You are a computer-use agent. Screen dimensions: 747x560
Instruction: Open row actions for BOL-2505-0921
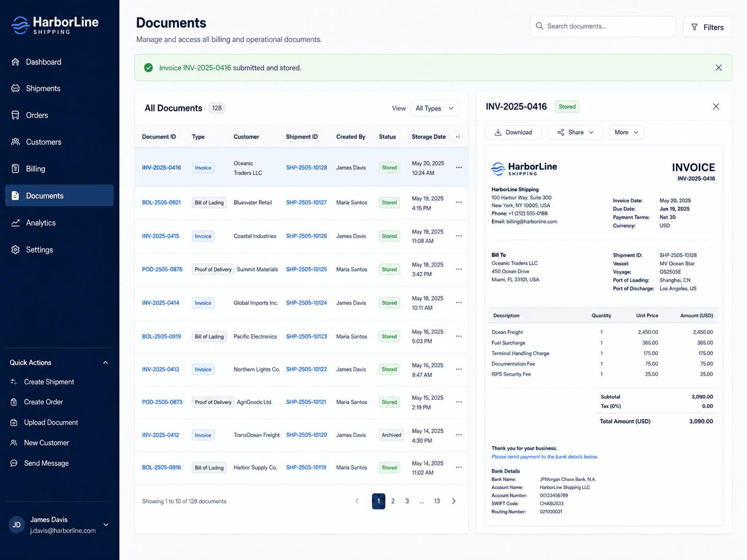(459, 203)
